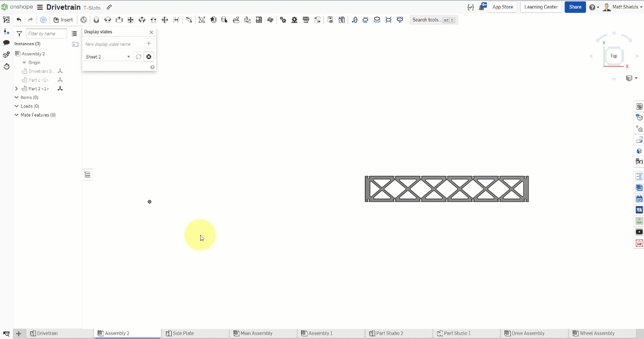Click Top on the view cube
This screenshot has width=644, height=339.
(x=613, y=56)
